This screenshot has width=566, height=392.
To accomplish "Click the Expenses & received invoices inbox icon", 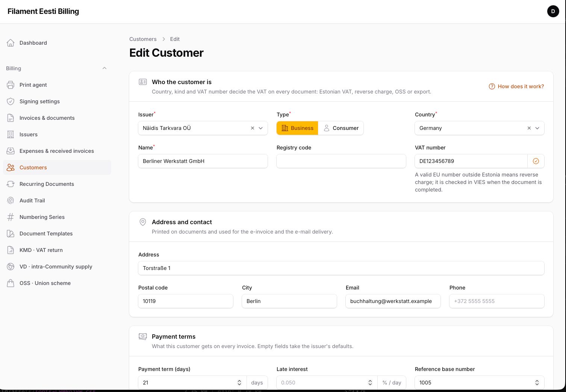I will pyautogui.click(x=11, y=151).
